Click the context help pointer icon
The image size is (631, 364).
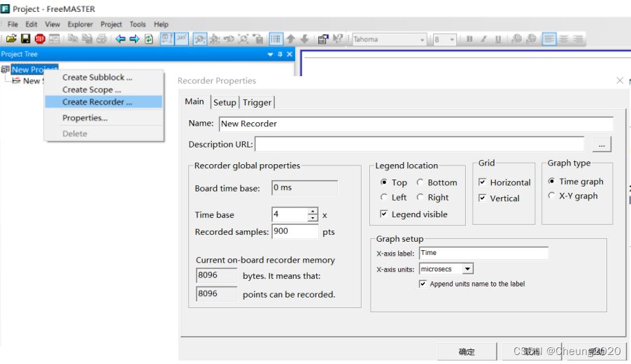[338, 39]
